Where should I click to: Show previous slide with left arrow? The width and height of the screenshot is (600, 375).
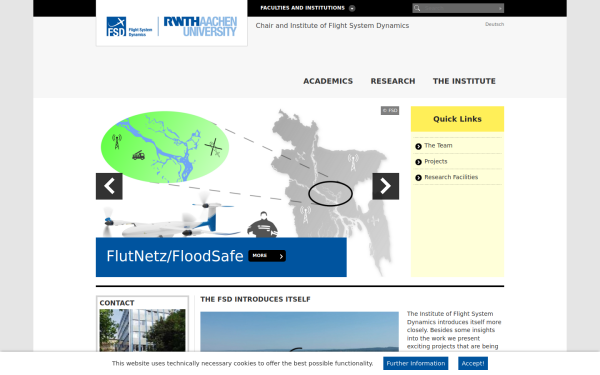pyautogui.click(x=109, y=186)
